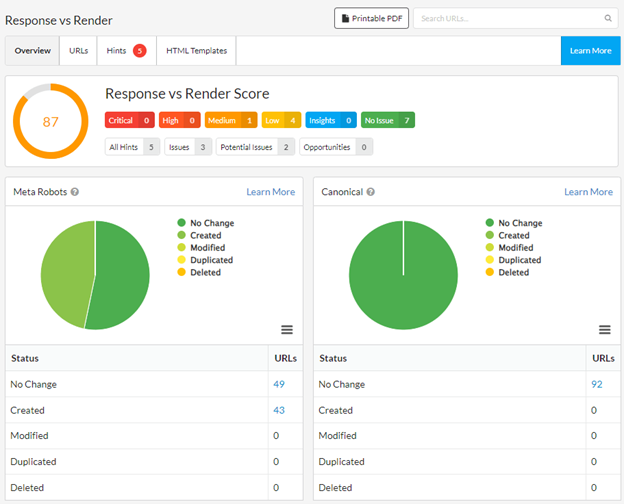Toggle Meta Robots Created legend item
624x504 pixels.
click(199, 235)
